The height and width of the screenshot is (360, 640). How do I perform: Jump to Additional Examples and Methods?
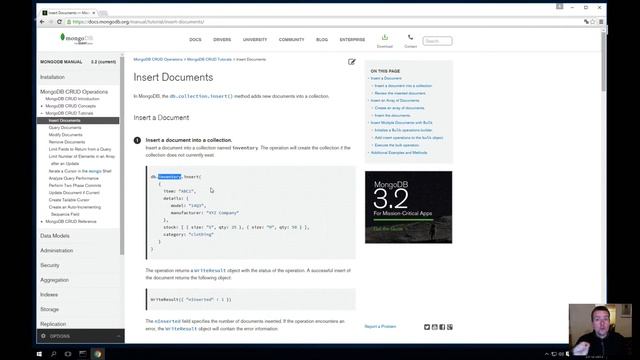click(399, 153)
